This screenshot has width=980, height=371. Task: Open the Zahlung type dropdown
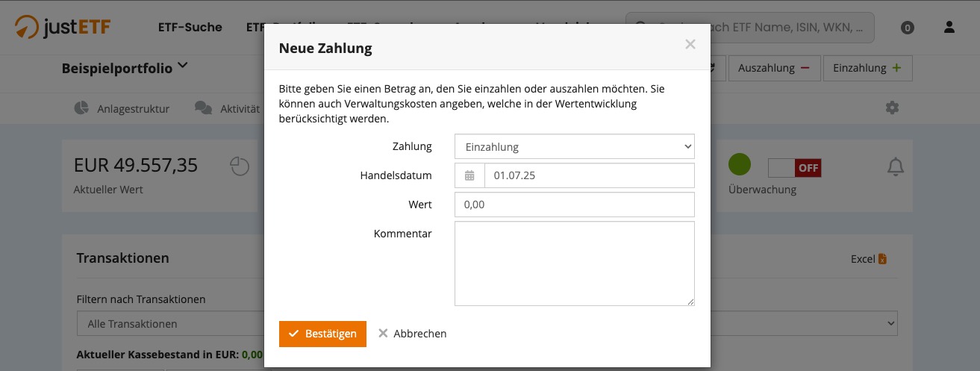coord(574,147)
